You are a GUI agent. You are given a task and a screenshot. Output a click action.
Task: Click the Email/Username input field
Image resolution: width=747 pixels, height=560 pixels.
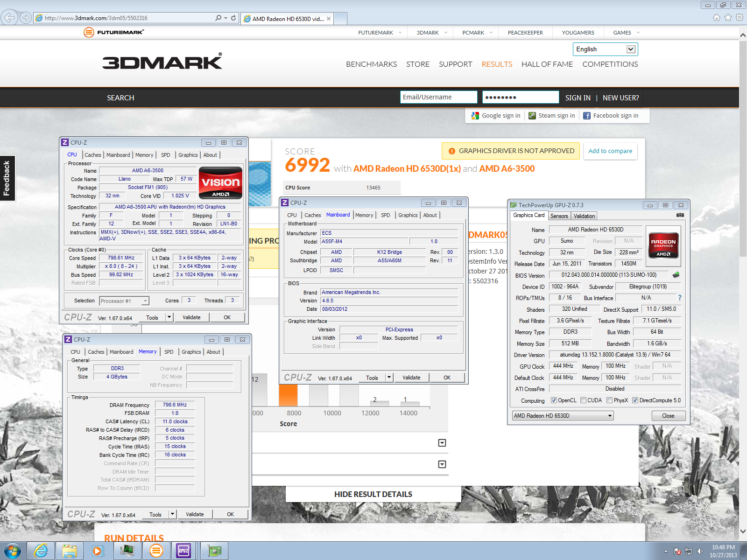(438, 97)
